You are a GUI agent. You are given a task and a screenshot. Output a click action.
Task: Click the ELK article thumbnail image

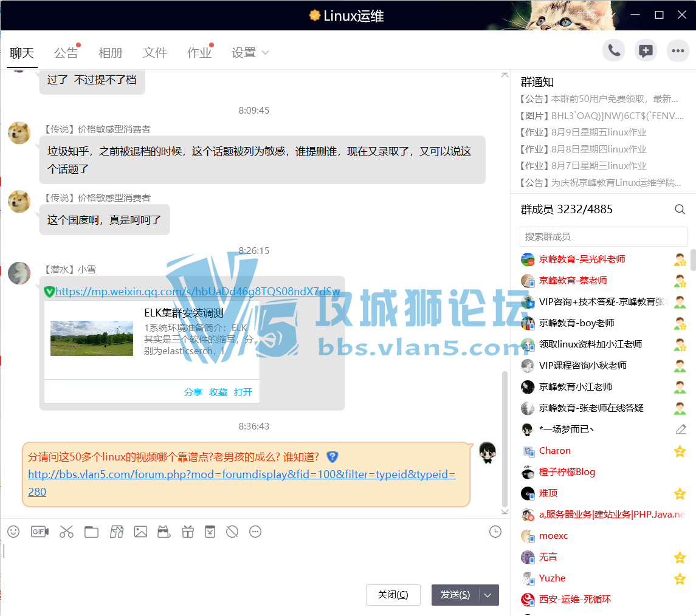[91, 338]
